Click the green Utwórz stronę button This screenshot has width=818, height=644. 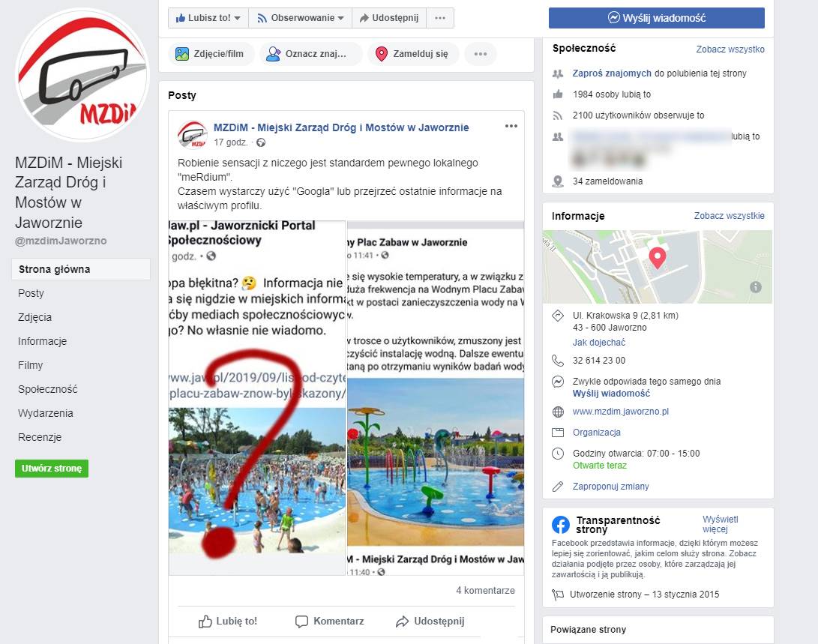click(52, 469)
